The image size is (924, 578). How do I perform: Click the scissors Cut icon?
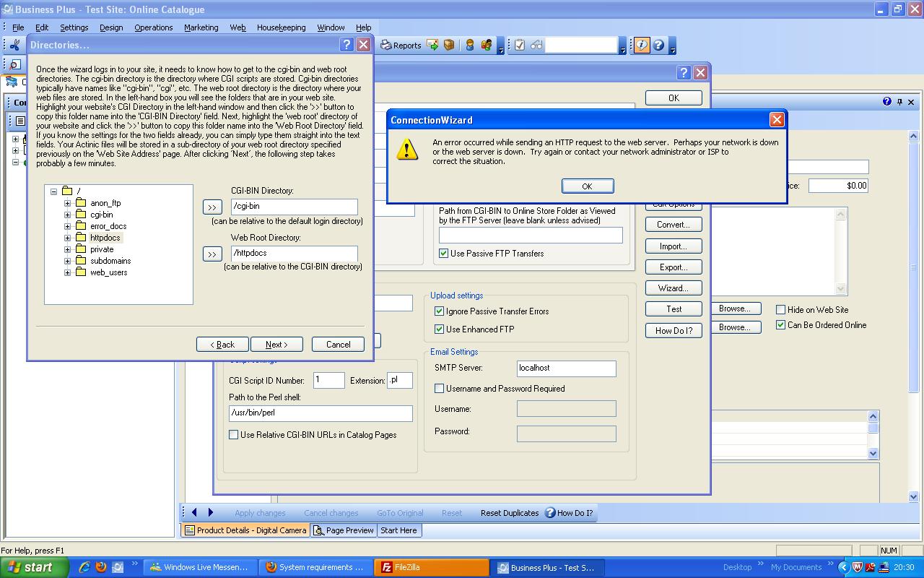click(14, 46)
